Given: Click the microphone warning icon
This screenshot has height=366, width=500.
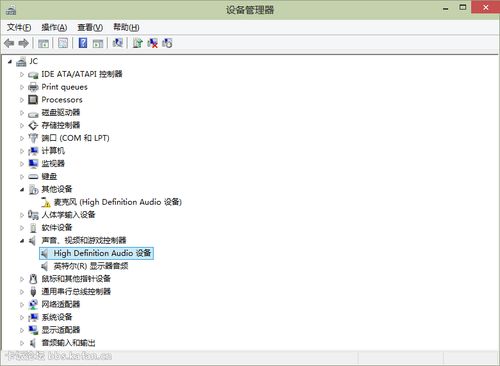Looking at the screenshot, I should pos(46,202).
